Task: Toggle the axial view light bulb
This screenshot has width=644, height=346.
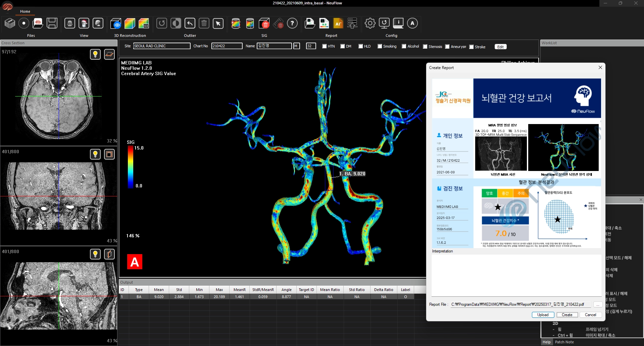Action: pyautogui.click(x=95, y=54)
